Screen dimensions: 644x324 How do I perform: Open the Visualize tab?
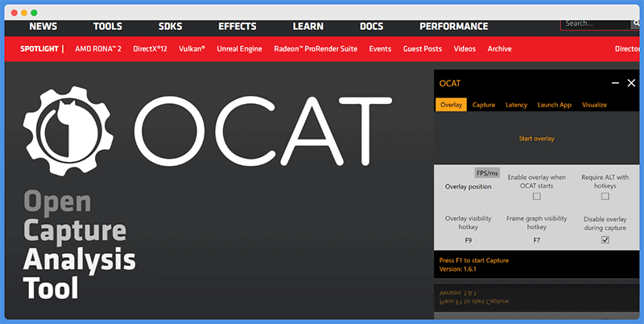[594, 105]
